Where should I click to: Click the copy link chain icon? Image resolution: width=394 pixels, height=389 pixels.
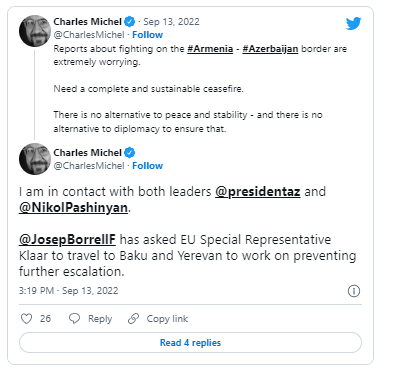point(133,318)
